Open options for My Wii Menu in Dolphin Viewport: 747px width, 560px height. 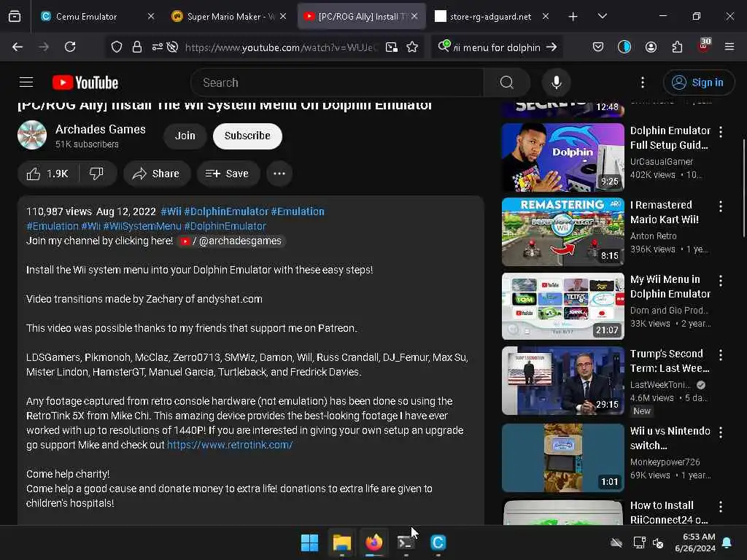click(x=721, y=281)
